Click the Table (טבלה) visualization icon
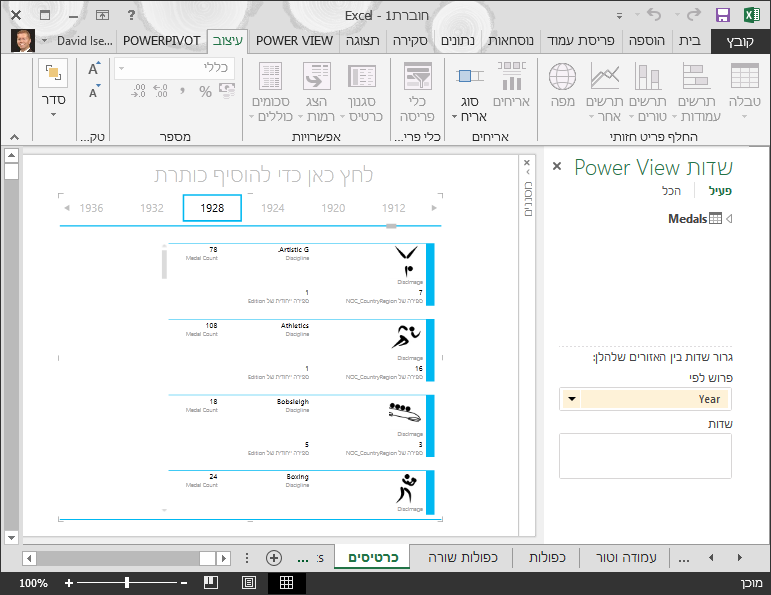The height and width of the screenshot is (595, 771). click(x=744, y=76)
